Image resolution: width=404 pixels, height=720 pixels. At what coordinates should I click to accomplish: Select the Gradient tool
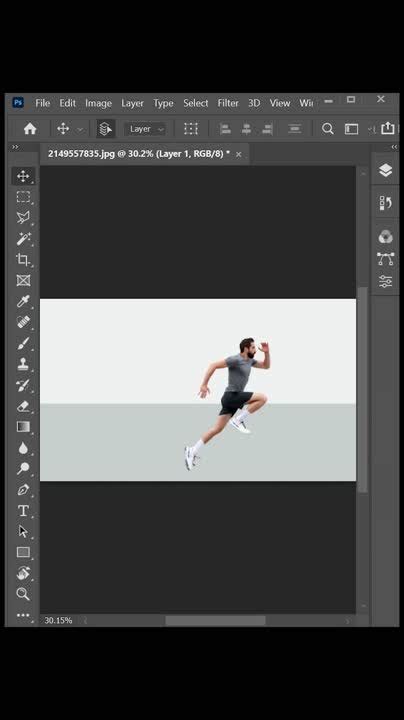[x=23, y=427]
